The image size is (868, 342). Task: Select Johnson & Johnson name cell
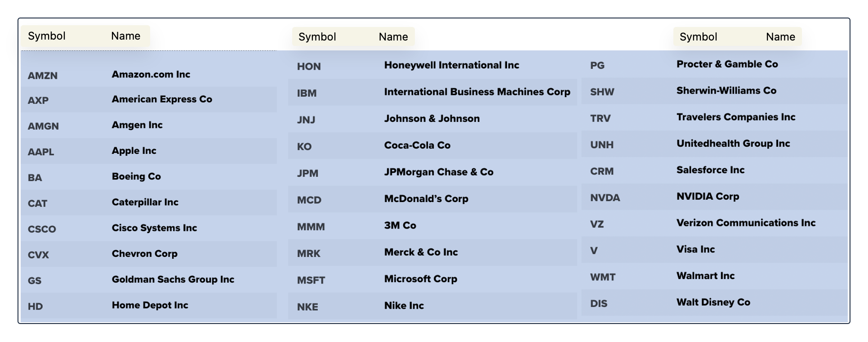[x=432, y=118]
